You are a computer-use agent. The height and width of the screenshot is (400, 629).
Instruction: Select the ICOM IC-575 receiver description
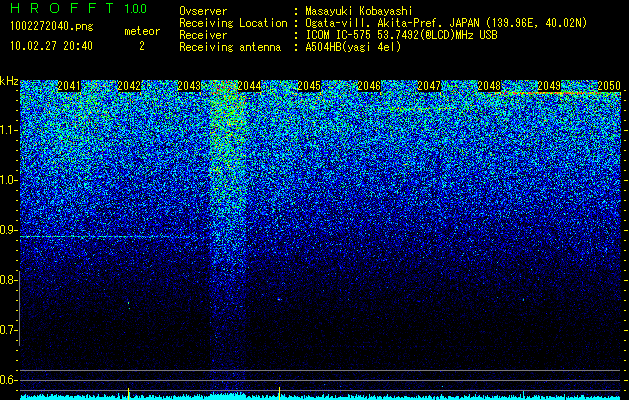(x=401, y=35)
